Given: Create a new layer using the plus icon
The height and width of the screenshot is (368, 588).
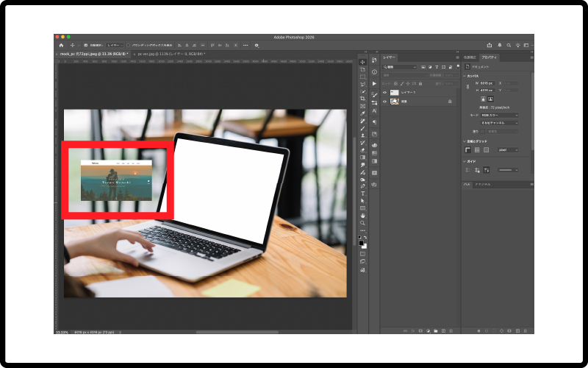Looking at the screenshot, I should click(x=442, y=331).
